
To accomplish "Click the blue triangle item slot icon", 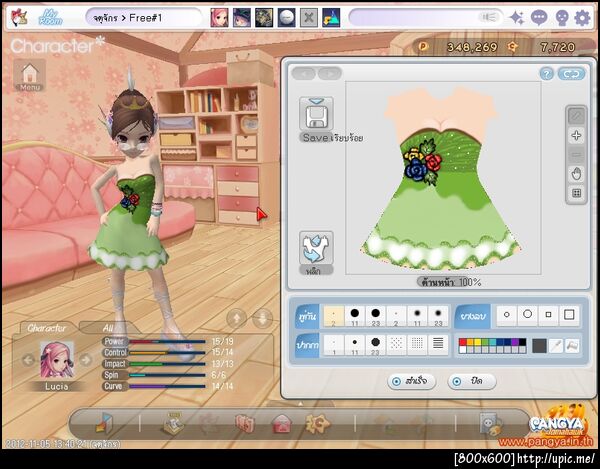I will point(331,18).
